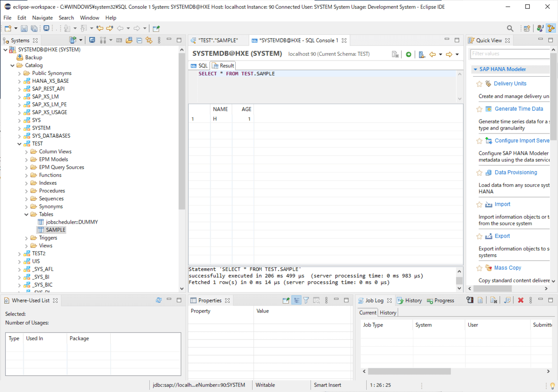
Task: Expand the Procedures folder
Action: click(27, 191)
